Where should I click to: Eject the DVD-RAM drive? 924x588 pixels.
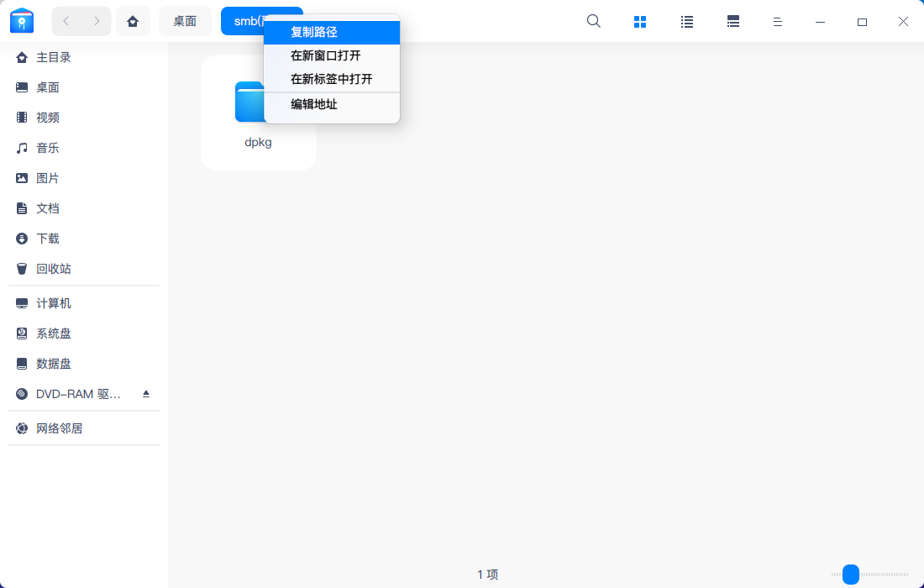(146, 394)
